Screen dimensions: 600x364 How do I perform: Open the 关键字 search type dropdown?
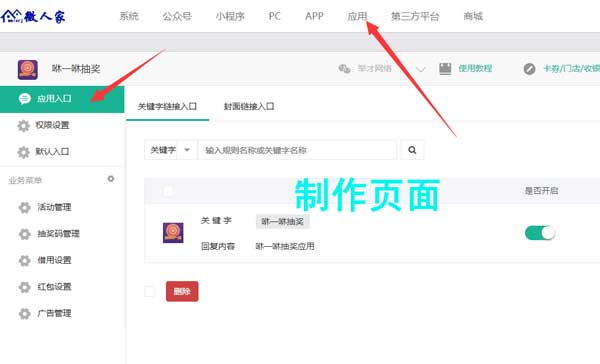click(171, 150)
